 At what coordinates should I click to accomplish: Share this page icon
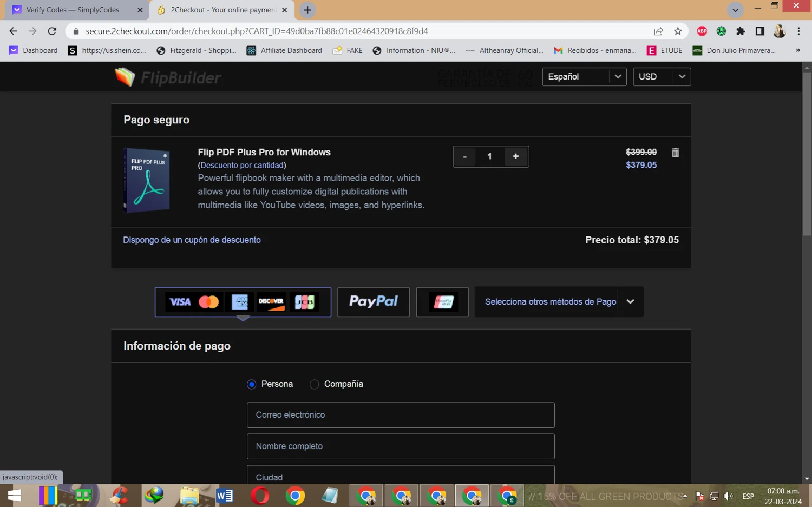coord(658,31)
